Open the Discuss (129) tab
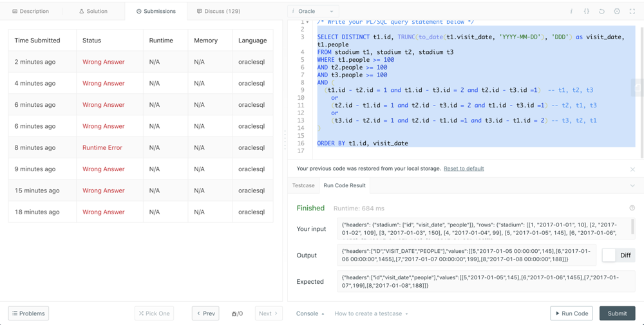 tap(219, 12)
